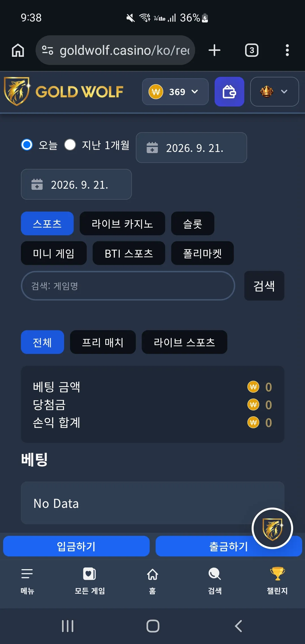Expand the 369 won balance dropdown
Viewport: 305px width, 644px height.
175,92
